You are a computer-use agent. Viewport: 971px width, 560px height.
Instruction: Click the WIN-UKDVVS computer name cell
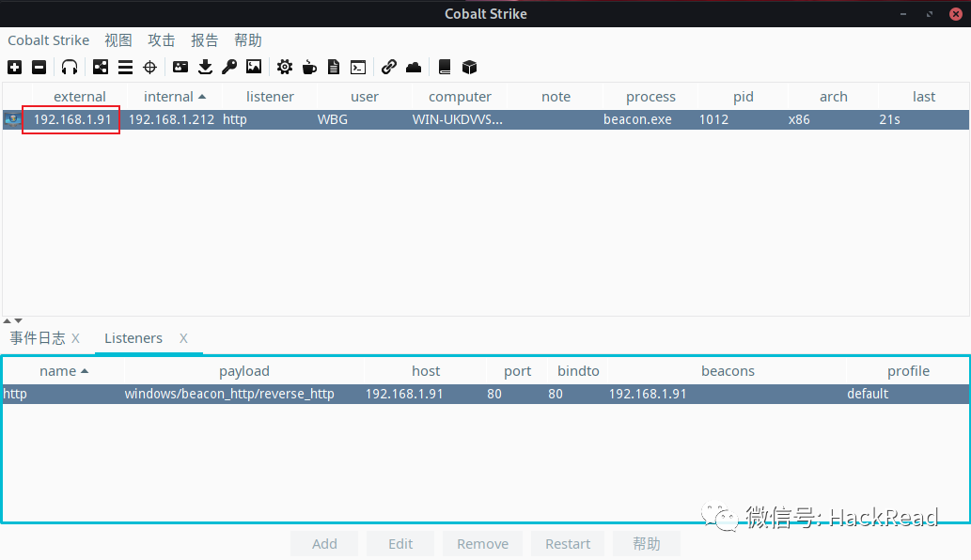tap(458, 119)
